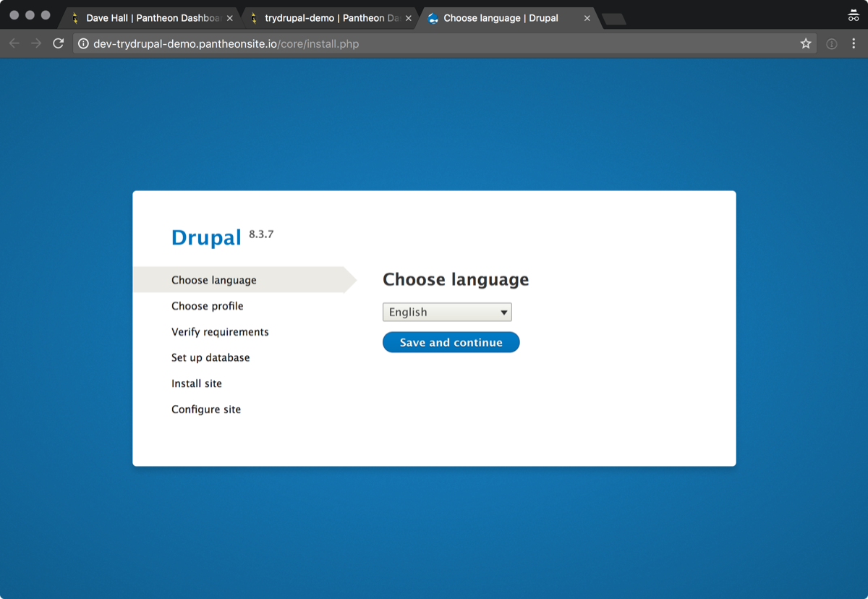Click the info circle icon beside bookmark star
Image resolution: width=868 pixels, height=599 pixels.
pyautogui.click(x=832, y=44)
